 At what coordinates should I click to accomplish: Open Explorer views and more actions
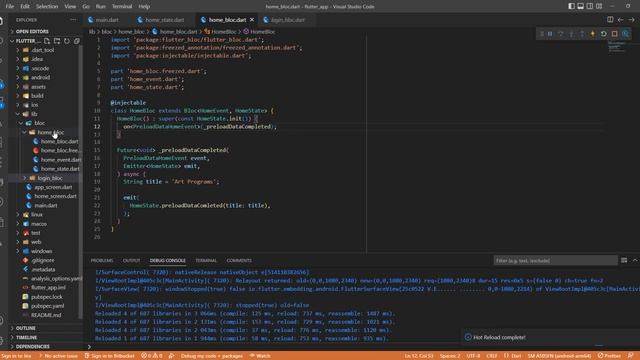73,20
